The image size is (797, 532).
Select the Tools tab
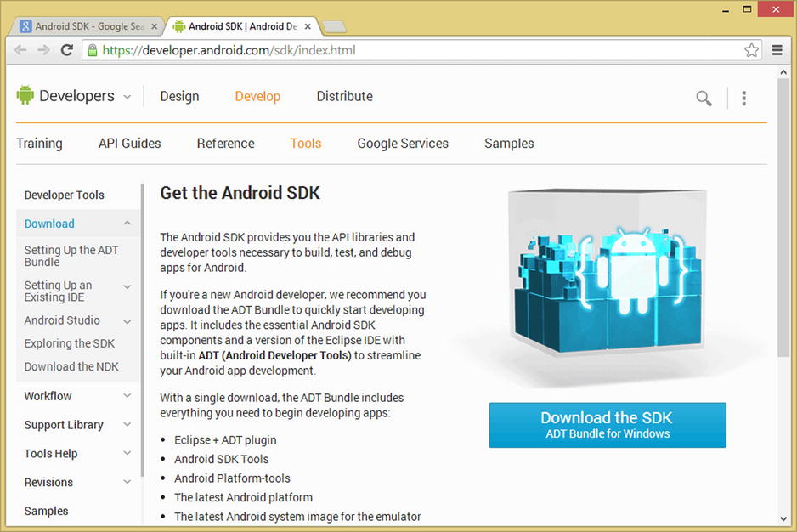[306, 144]
